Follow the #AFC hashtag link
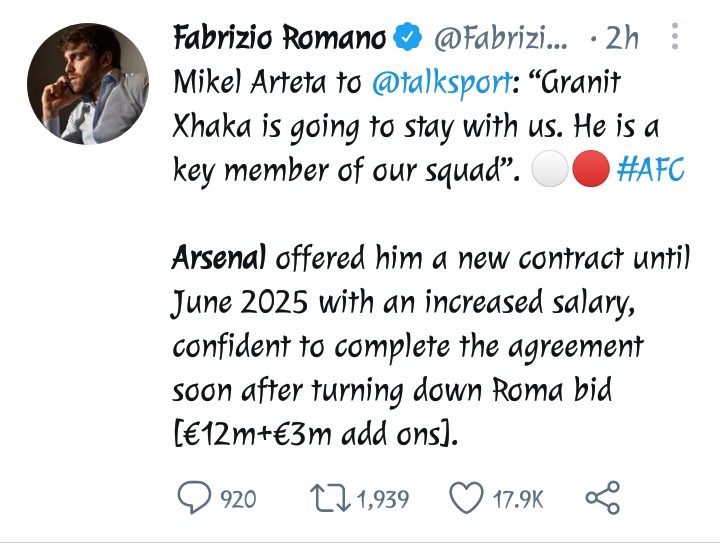The width and height of the screenshot is (720, 547). click(651, 169)
